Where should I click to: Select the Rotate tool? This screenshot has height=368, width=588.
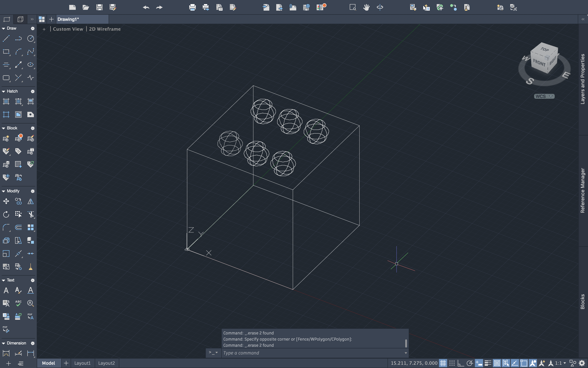coord(6,214)
